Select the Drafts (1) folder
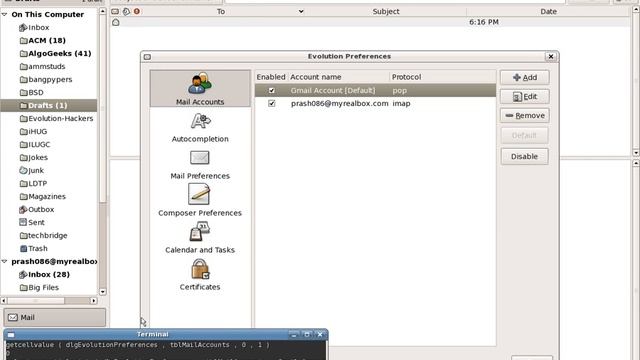This screenshot has width=640, height=360. pyautogui.click(x=49, y=105)
